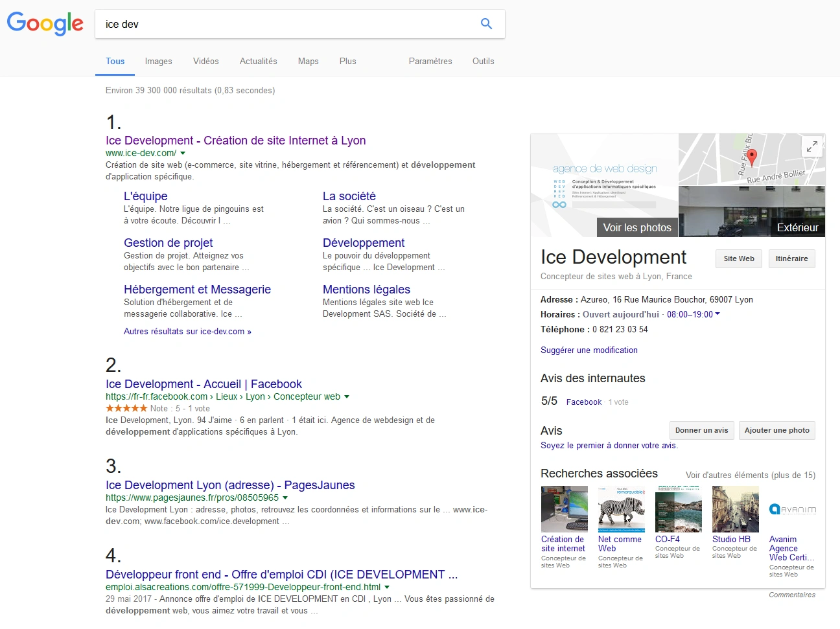Image resolution: width=840 pixels, height=629 pixels.
Task: Open 'Développeur front end - Offre d'emploi CDI' result
Action: (282, 575)
